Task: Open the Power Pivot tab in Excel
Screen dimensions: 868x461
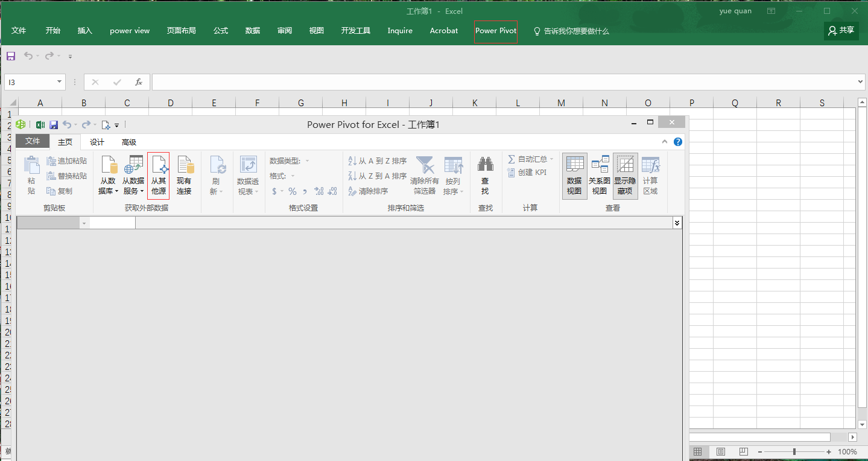Action: pyautogui.click(x=496, y=31)
